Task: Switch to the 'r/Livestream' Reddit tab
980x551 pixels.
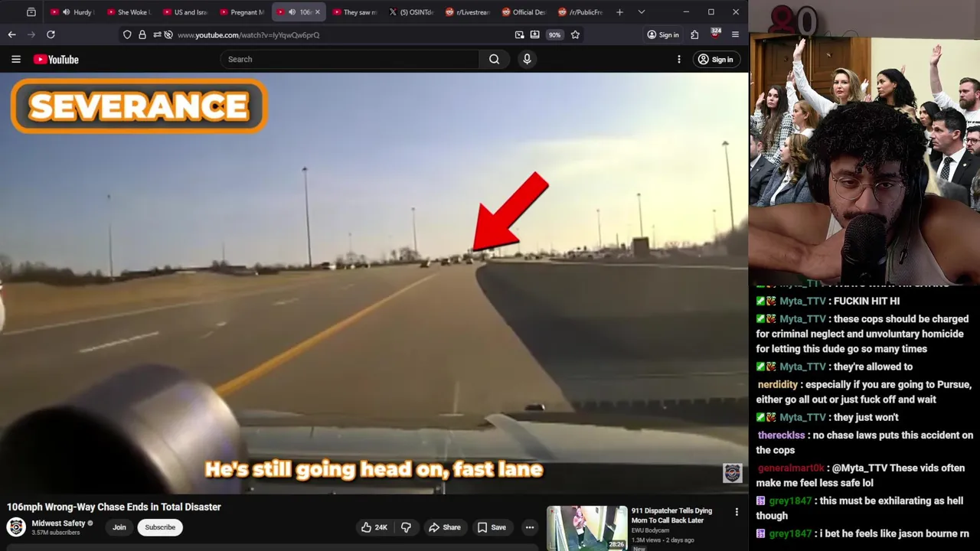Action: coord(468,12)
